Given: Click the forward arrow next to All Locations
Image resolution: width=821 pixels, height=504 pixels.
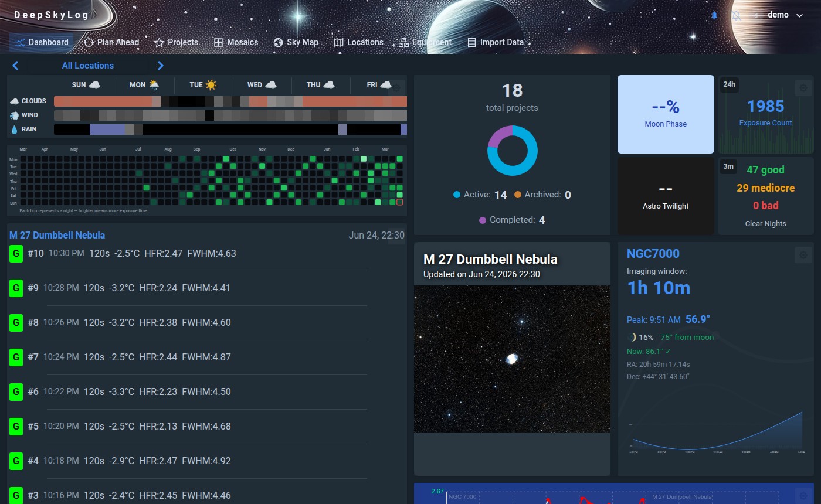Looking at the screenshot, I should point(160,66).
